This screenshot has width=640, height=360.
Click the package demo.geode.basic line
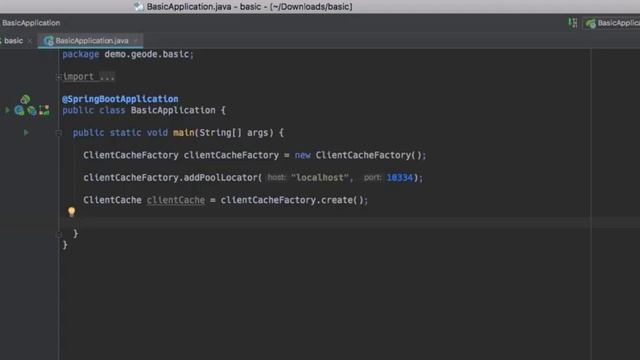click(x=128, y=54)
